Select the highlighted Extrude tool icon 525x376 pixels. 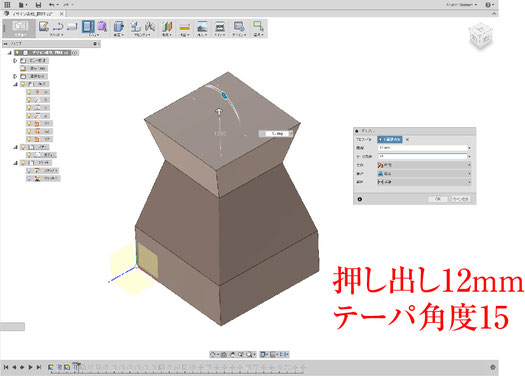[x=88, y=27]
